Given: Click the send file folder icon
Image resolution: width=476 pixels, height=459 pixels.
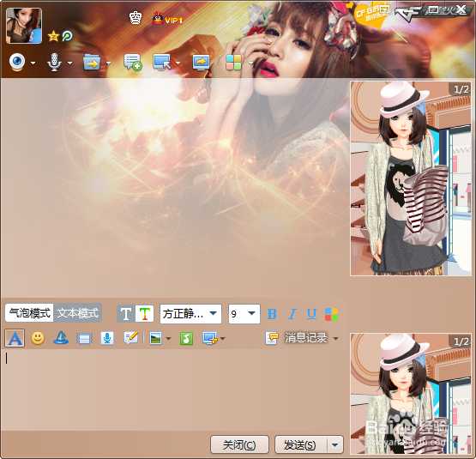Looking at the screenshot, I should point(92,62).
